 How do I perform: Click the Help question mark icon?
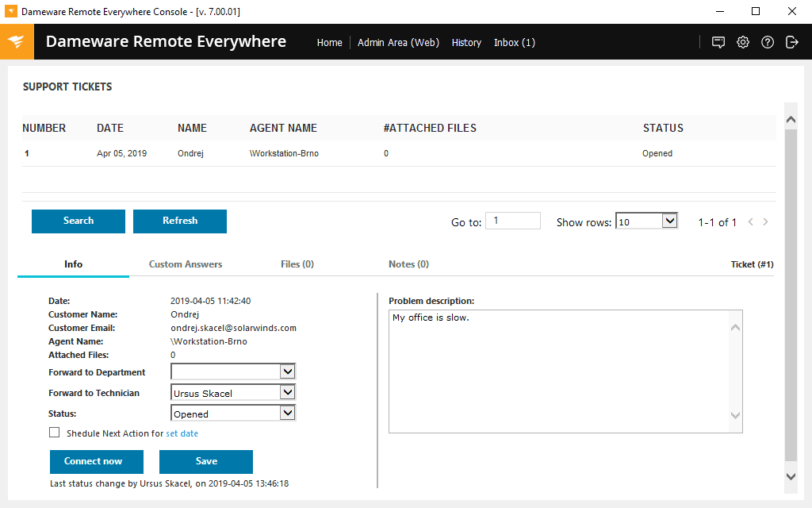coord(767,42)
